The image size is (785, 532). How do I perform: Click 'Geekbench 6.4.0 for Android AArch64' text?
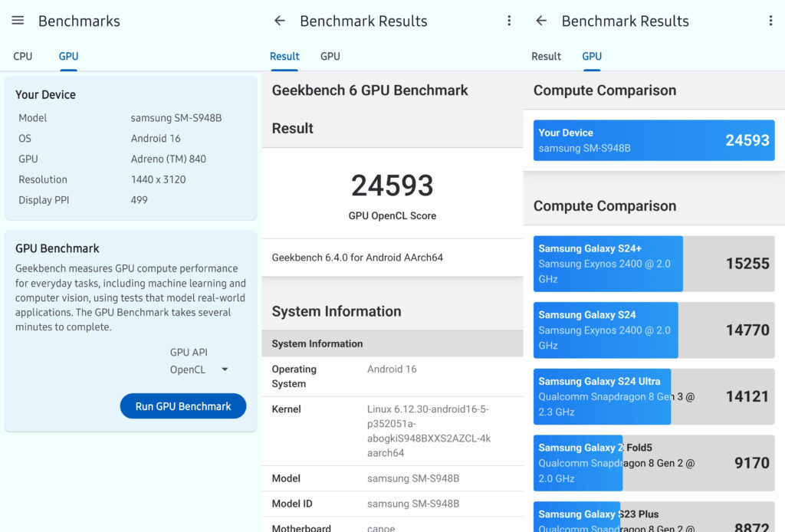[x=357, y=258]
